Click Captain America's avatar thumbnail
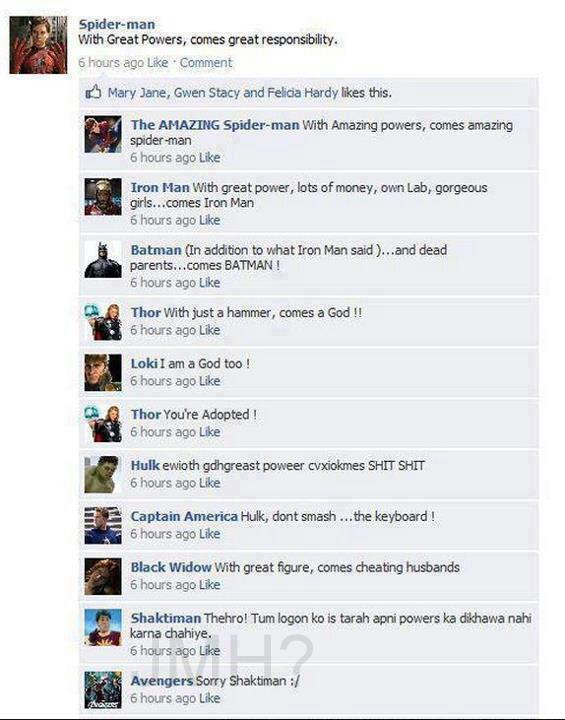 click(103, 525)
